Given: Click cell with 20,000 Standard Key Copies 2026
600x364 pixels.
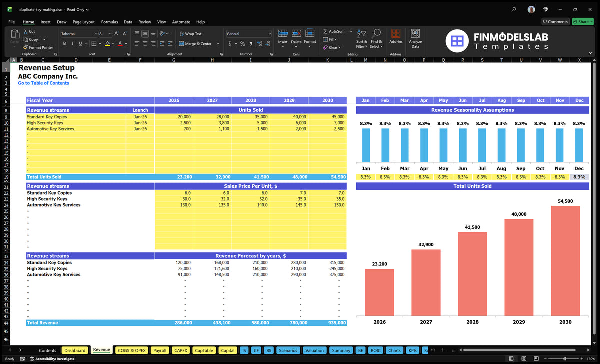Looking at the screenshot, I should 174,117.
